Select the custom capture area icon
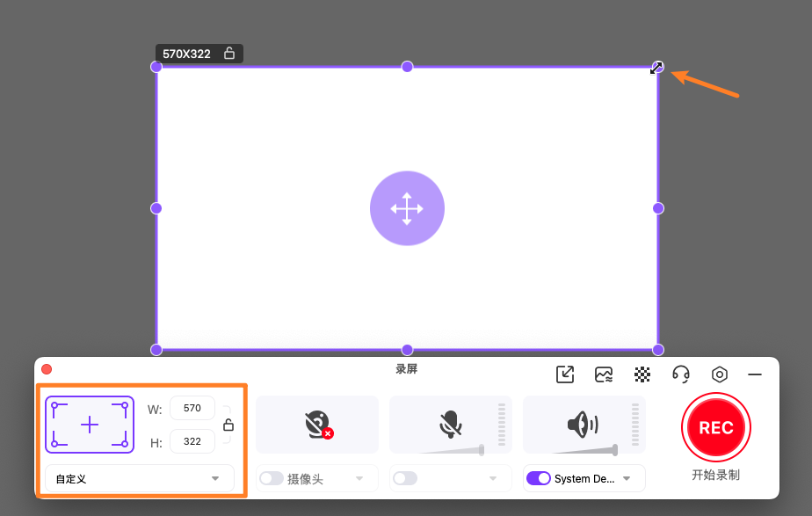Viewport: 812px width, 516px height. [x=90, y=425]
